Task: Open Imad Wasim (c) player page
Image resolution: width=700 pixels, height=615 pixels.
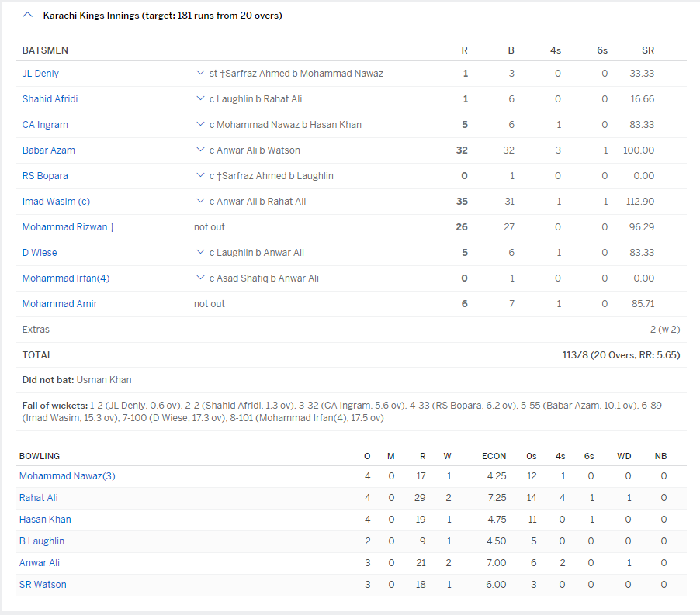Action: coord(56,202)
